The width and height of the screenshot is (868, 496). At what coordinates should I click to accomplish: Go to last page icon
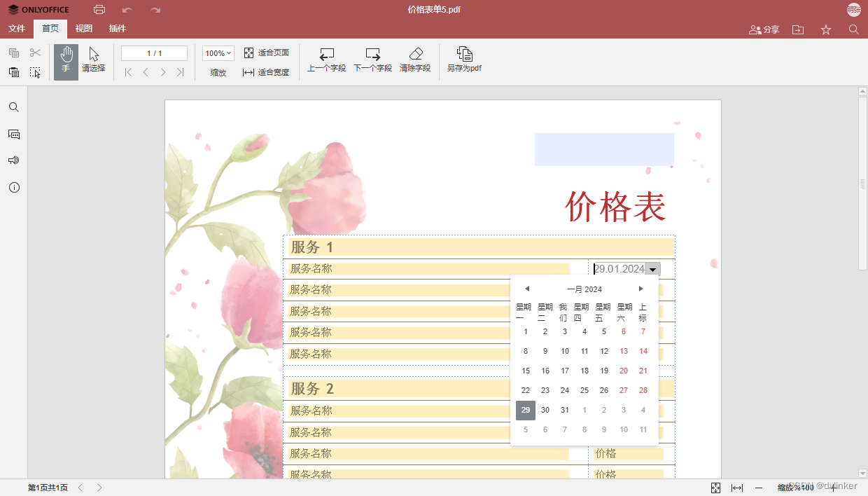click(181, 72)
